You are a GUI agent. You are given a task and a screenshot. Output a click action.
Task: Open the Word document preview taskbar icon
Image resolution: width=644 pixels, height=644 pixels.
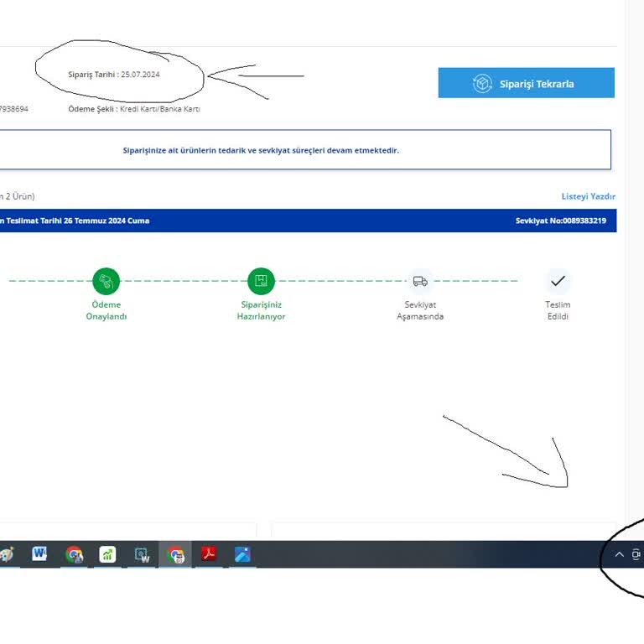click(x=142, y=555)
